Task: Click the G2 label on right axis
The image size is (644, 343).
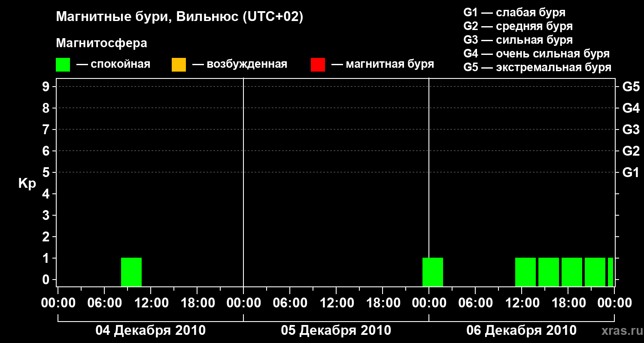Action: coord(631,151)
